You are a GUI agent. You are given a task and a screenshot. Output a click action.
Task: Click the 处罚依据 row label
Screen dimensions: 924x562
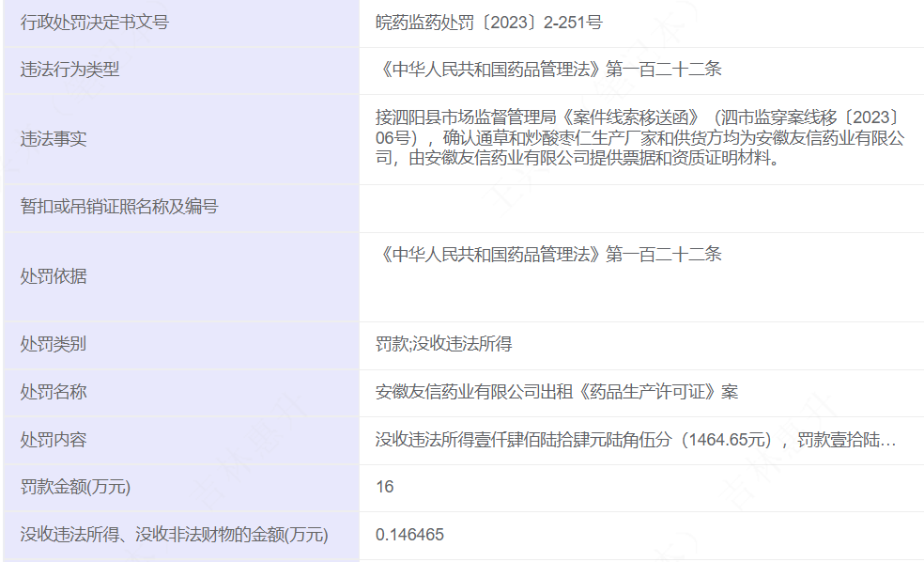coord(54,276)
